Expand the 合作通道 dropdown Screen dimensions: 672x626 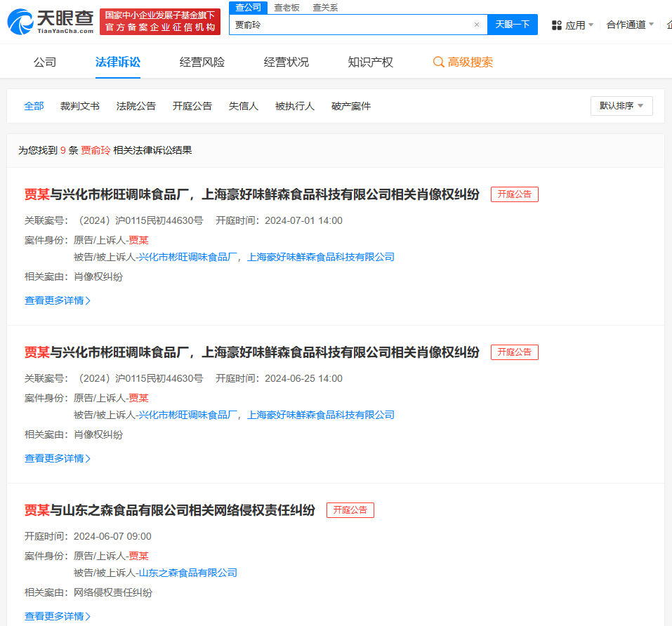625,25
